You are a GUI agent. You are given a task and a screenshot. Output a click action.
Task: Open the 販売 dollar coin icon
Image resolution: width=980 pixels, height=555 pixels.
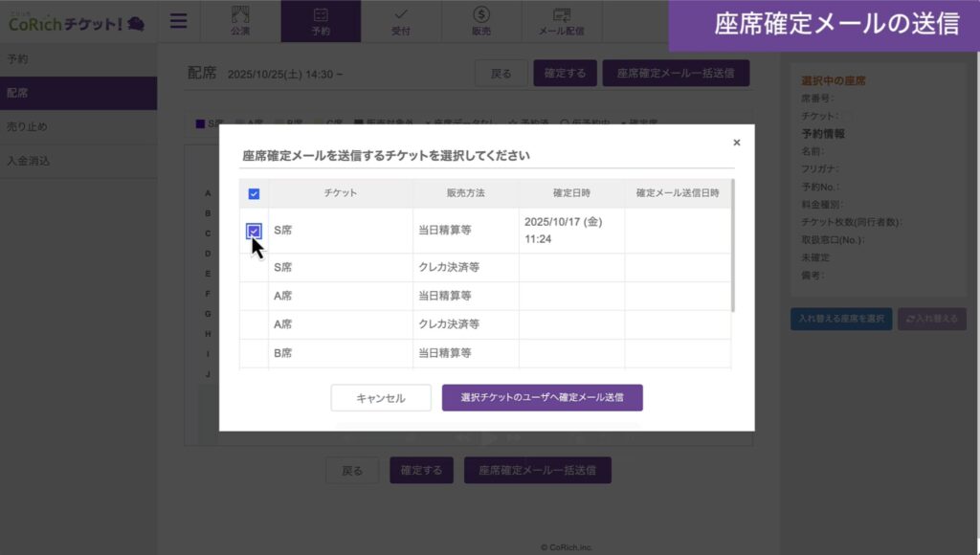click(x=481, y=15)
